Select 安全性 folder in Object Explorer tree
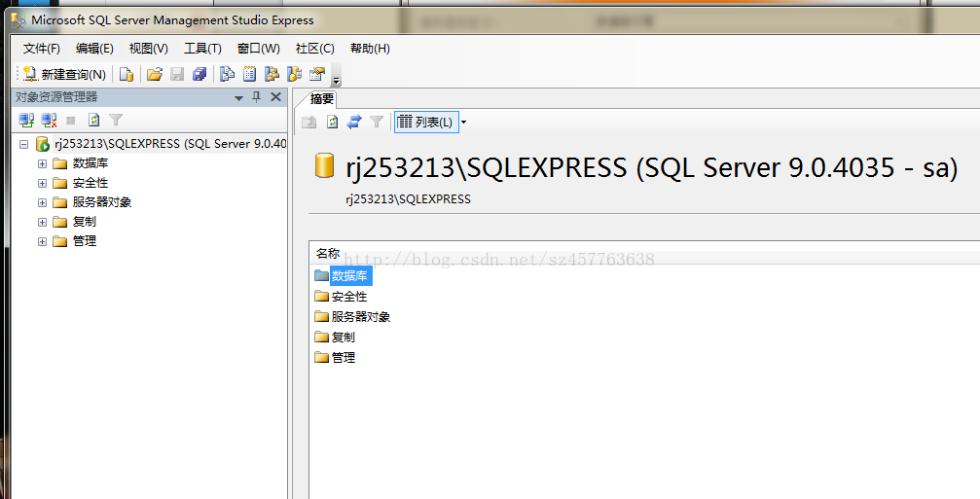 [x=90, y=183]
